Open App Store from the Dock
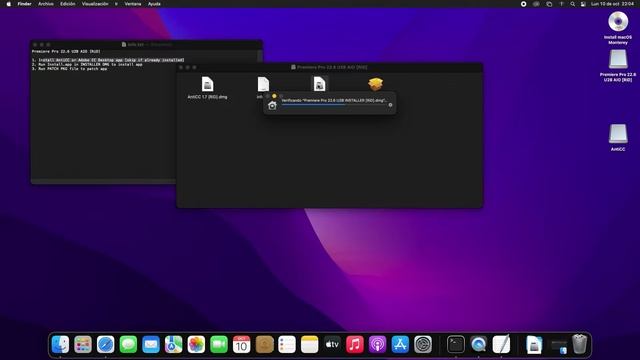 point(400,344)
